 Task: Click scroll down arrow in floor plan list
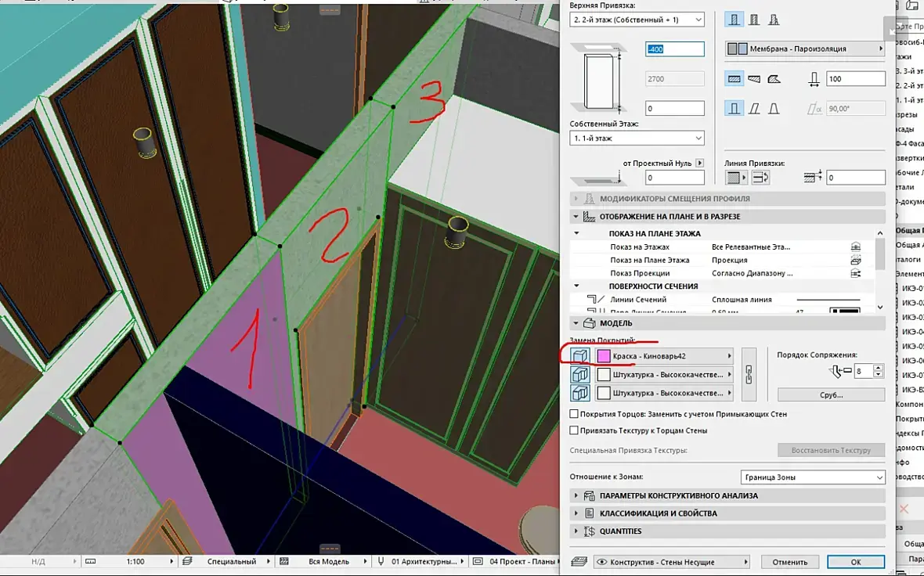[880, 307]
